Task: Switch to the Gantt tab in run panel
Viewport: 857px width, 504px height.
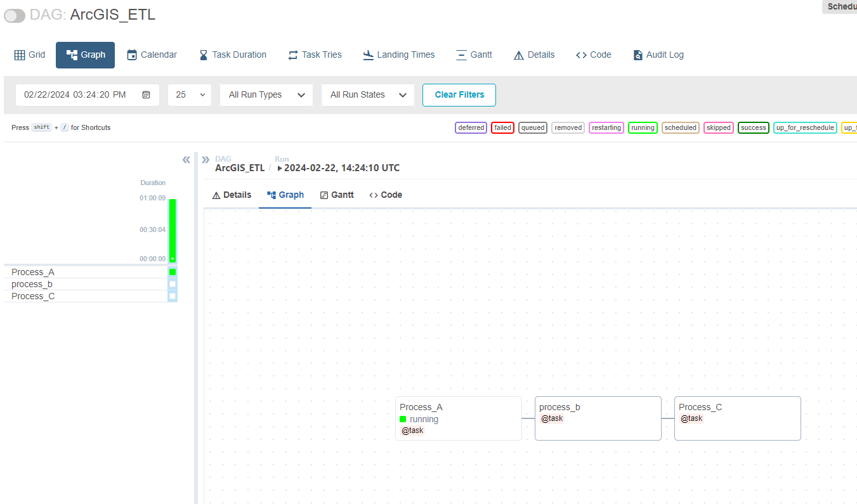Action: (337, 195)
